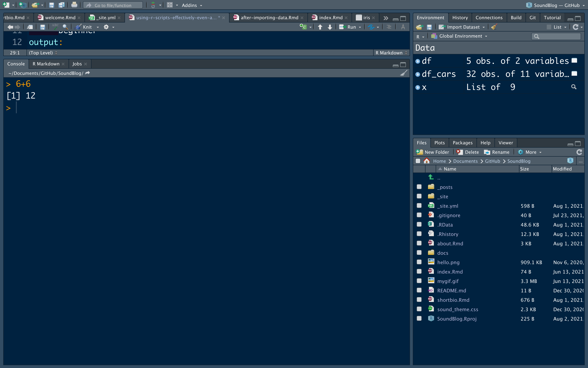Click the Open File folder icon
Image resolution: width=588 pixels, height=368 pixels.
pos(35,5)
